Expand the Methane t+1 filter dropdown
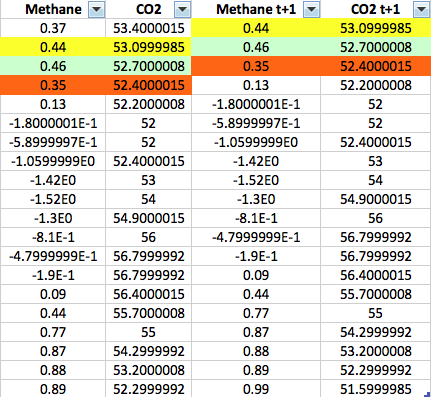This screenshot has height=397, width=431. click(312, 10)
